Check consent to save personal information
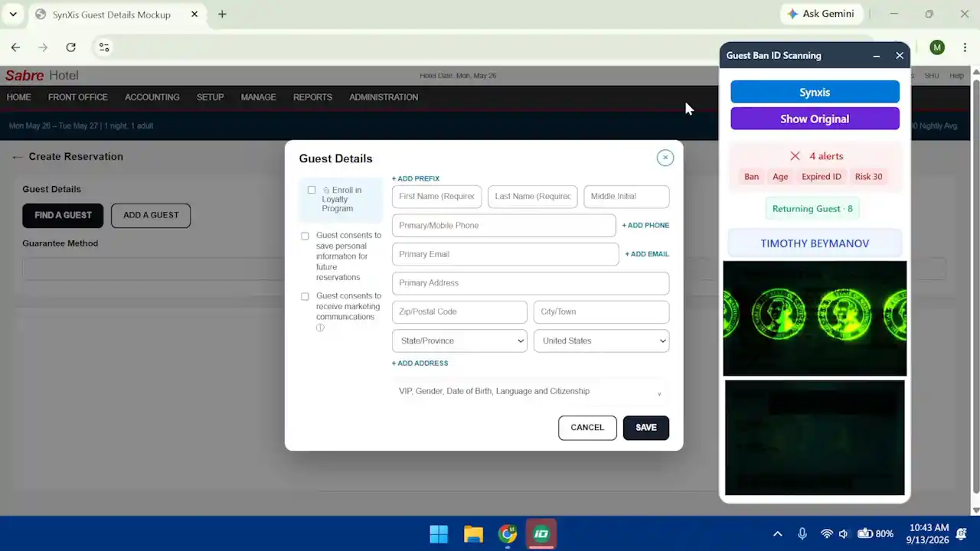The image size is (980, 551). point(305,236)
